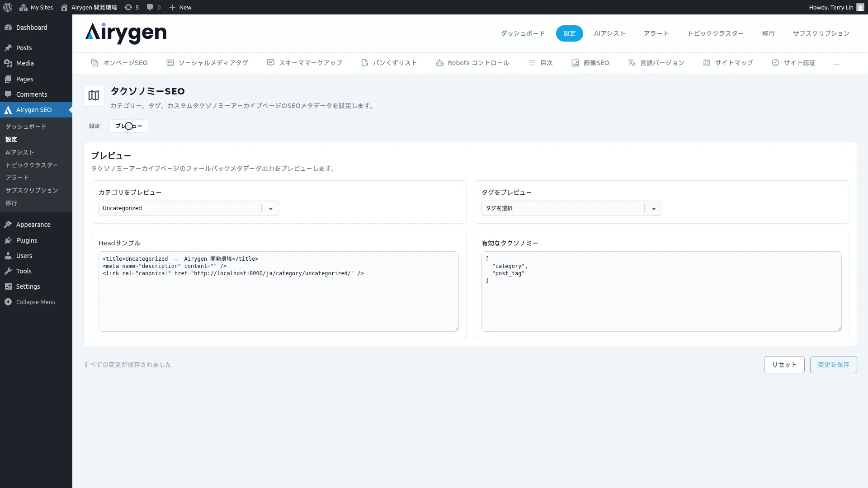Click the Settings sliders icon in sidebar
This screenshot has height=488, width=868.
tap(8, 286)
